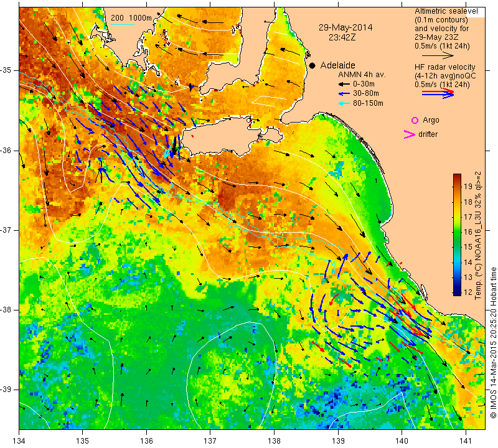498x448 pixels.
Task: Click the magenta drifter chevron symbol
Action: pyautogui.click(x=410, y=134)
